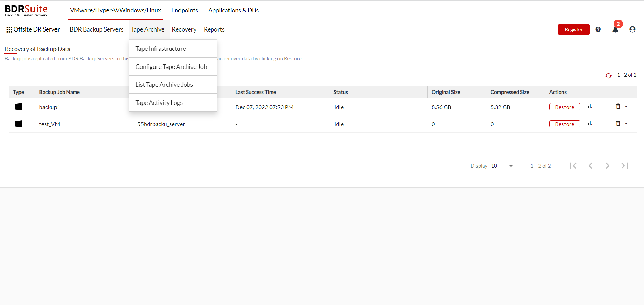
Task: Click Restore for test_VM
Action: point(565,124)
